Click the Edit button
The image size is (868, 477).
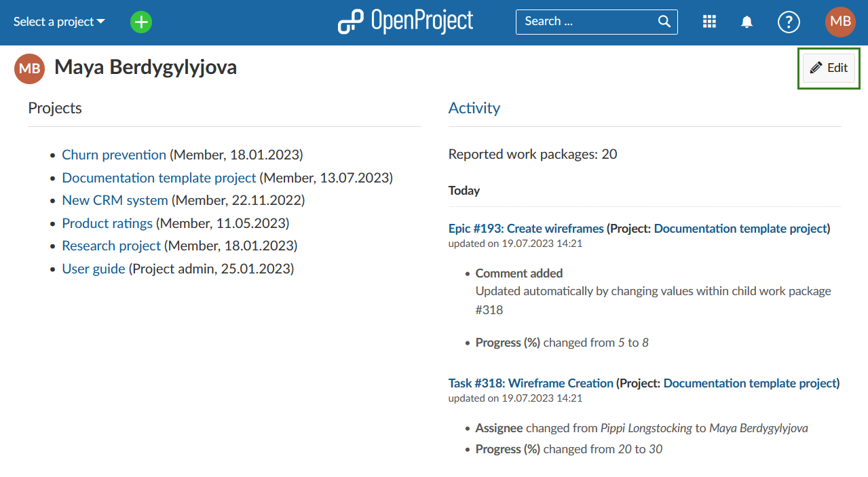[x=829, y=68]
